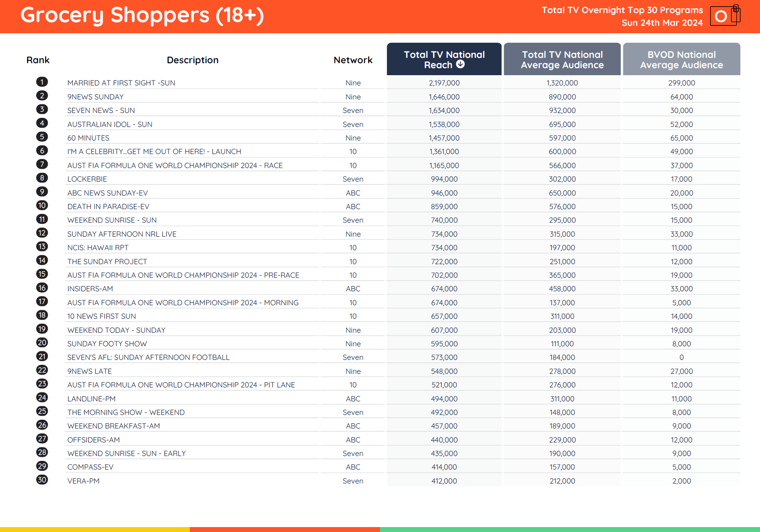
Task: Click the Network column header
Action: point(353,60)
